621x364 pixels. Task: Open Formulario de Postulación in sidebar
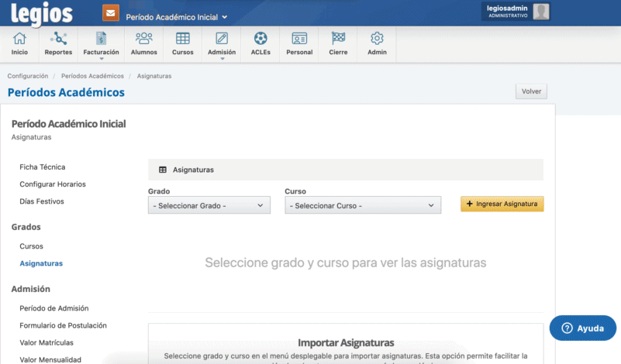(x=63, y=325)
